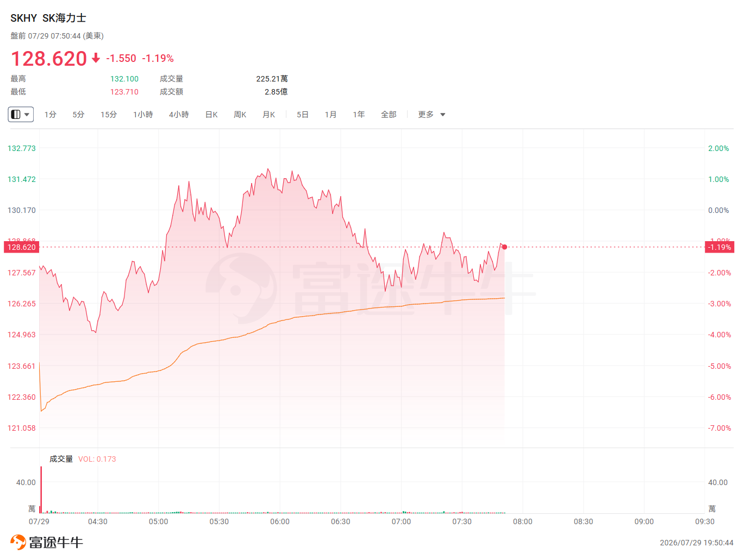Click the red 128.620 price tag on axis
The height and width of the screenshot is (560, 744).
(x=22, y=247)
